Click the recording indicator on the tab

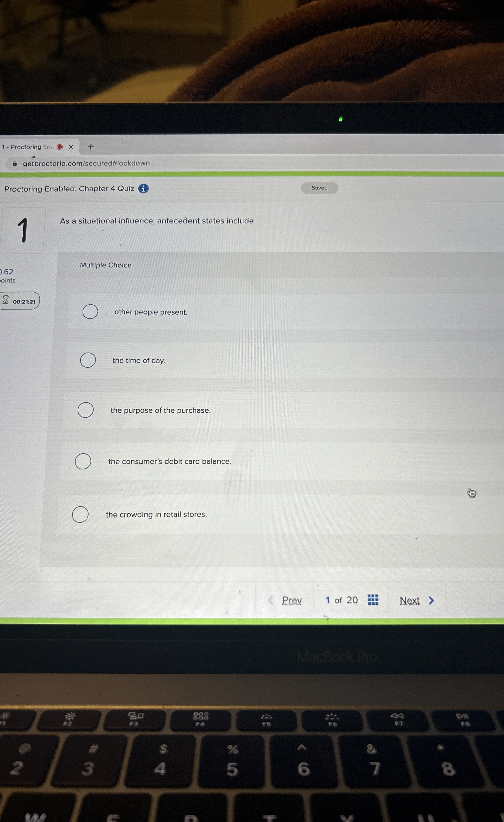point(60,147)
